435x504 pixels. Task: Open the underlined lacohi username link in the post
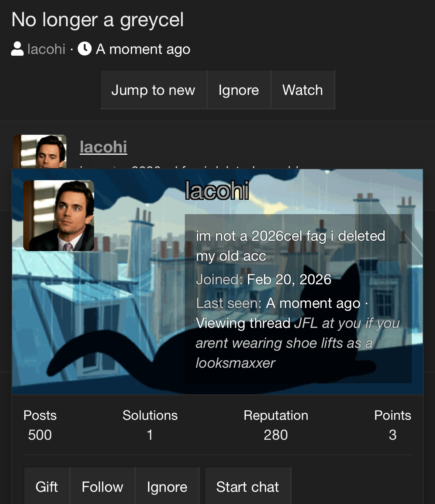pyautogui.click(x=103, y=147)
